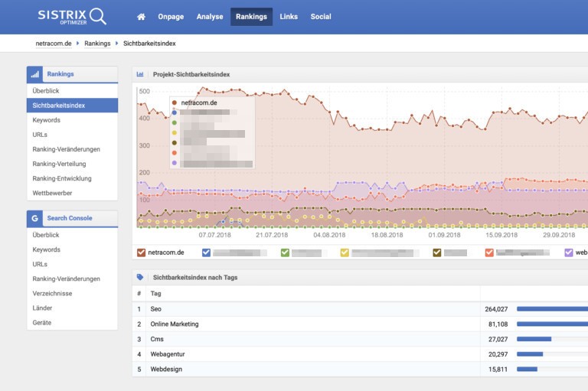Toggle the netracom.de series checkbox
This screenshot has width=588, height=391.
141,253
